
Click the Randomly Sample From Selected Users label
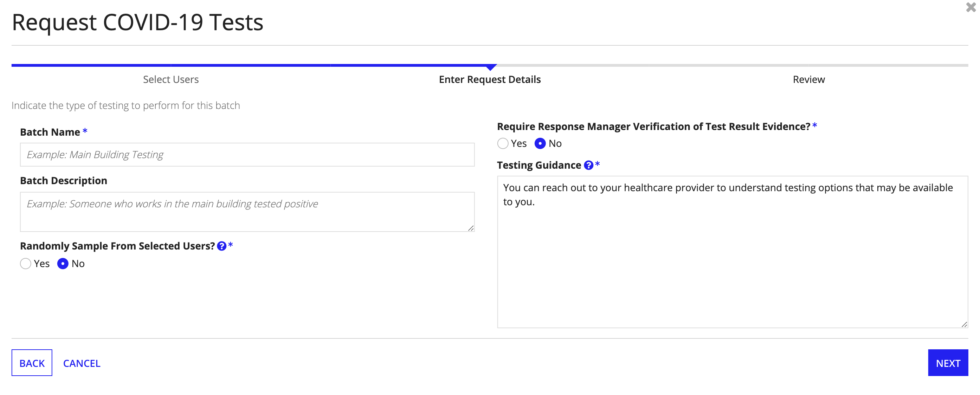pos(117,246)
